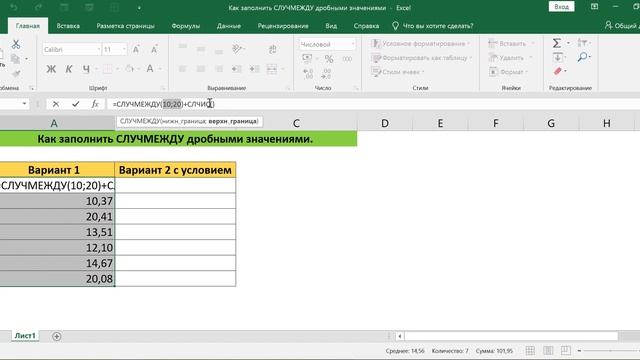Select column D header
This screenshot has height=360, width=640.
tap(385, 123)
